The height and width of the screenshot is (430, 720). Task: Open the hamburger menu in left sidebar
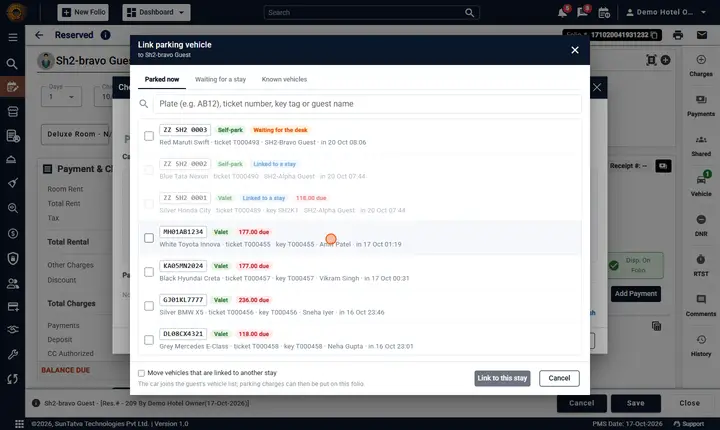13,37
